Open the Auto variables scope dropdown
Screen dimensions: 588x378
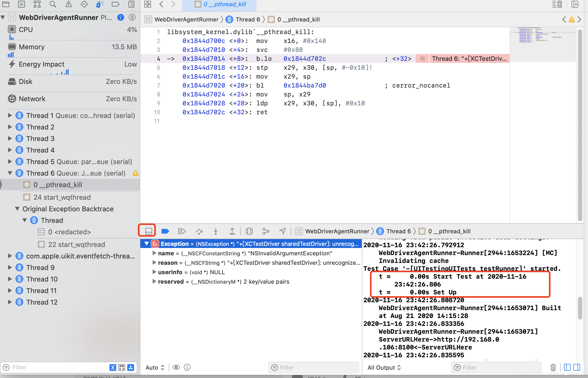[x=155, y=367]
